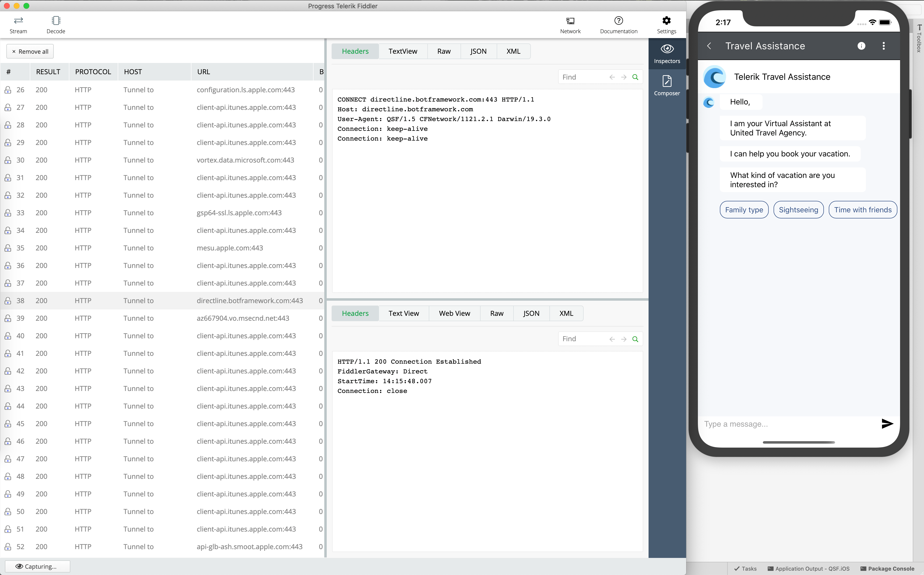Image resolution: width=924 pixels, height=575 pixels.
Task: Select session with vortex.data.microsoft.com:443
Action: pyautogui.click(x=162, y=161)
